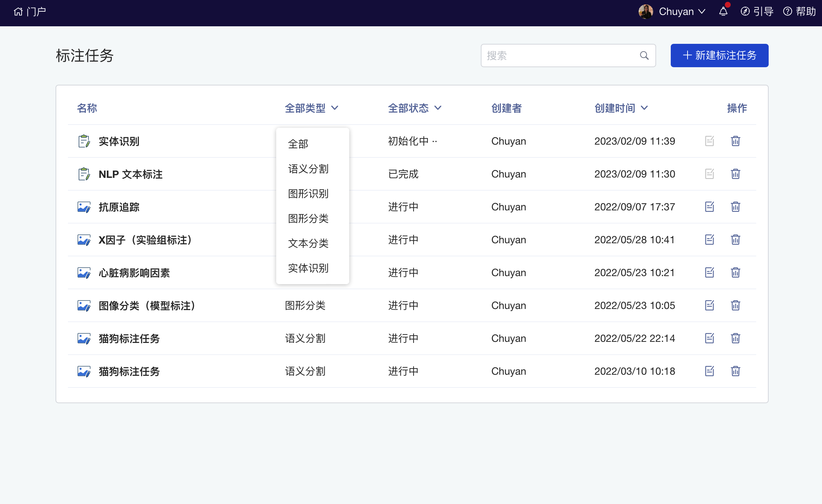The image size is (822, 504).
Task: Choose 文本分类 in the type list
Action: pos(308,243)
